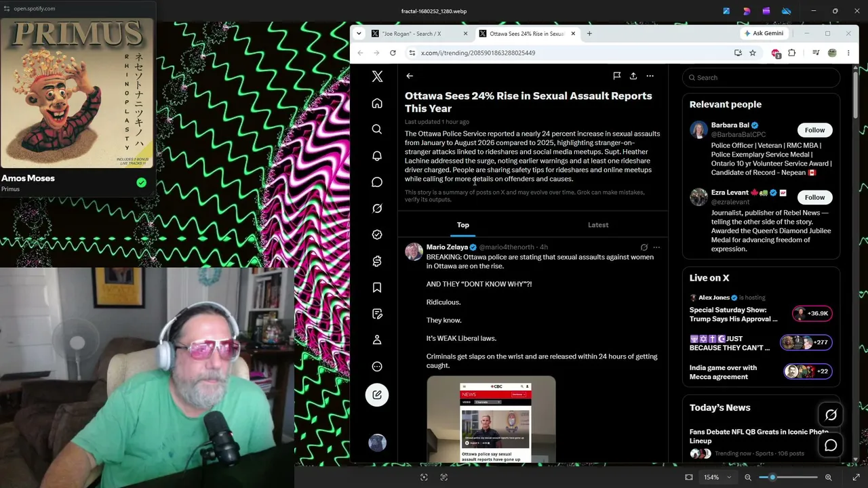Screen dimensions: 868x488
Task: Share the trending story
Action: click(x=633, y=76)
